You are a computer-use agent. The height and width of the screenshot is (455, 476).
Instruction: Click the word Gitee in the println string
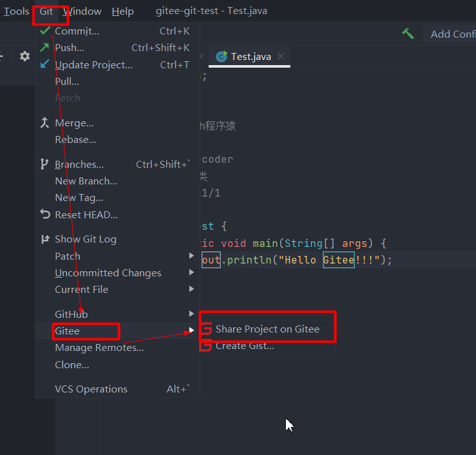(339, 260)
